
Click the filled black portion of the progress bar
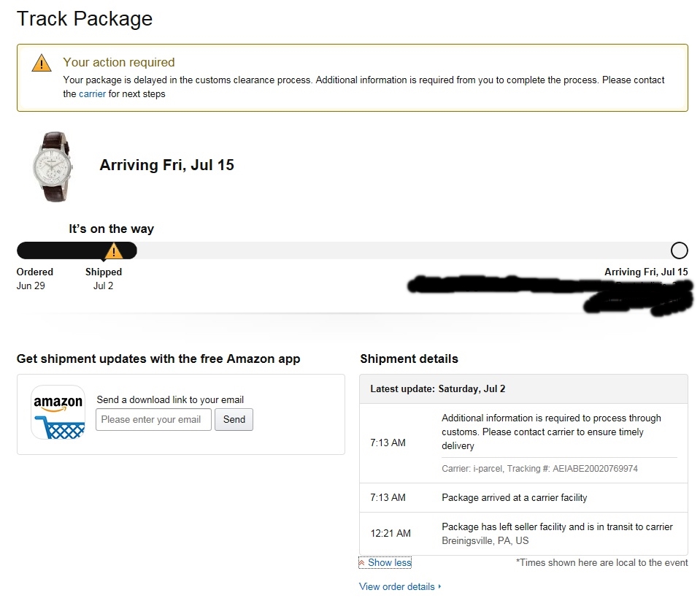click(x=58, y=251)
